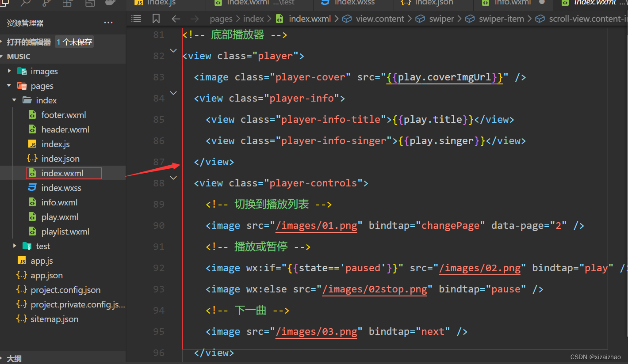The height and width of the screenshot is (364, 628).
Task: Expand the test folder
Action: 15,246
